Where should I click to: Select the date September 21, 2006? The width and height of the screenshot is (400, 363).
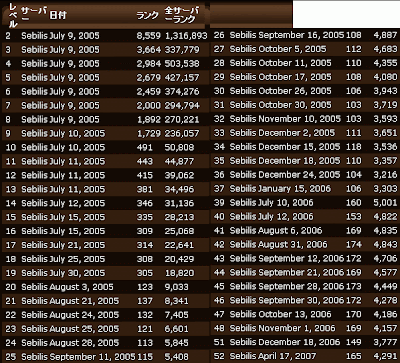[x=301, y=272]
